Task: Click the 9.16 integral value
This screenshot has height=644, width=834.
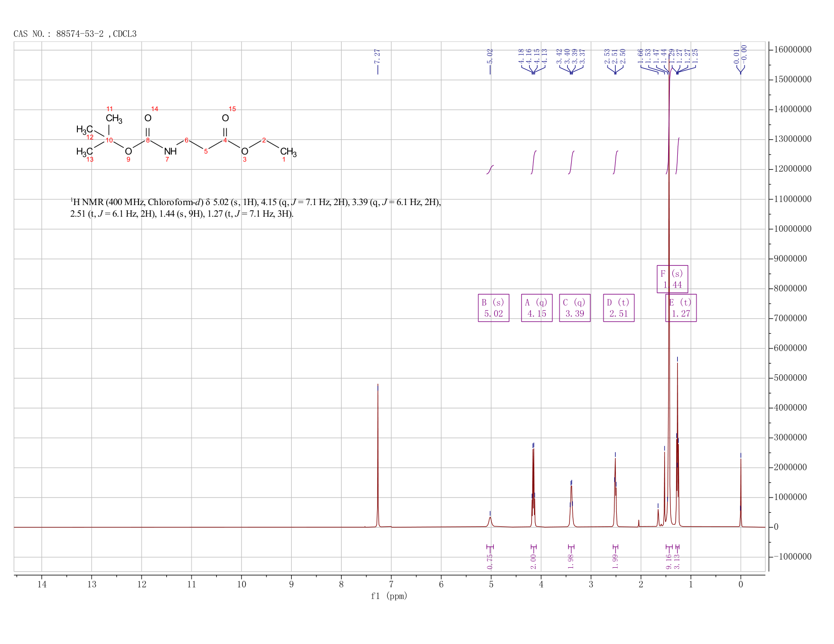Action: [669, 561]
